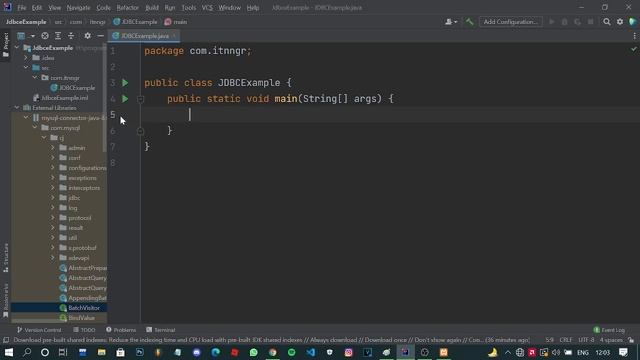640x360 pixels.
Task: Click UTF-8 encoding in status bar
Action: click(x=586, y=340)
